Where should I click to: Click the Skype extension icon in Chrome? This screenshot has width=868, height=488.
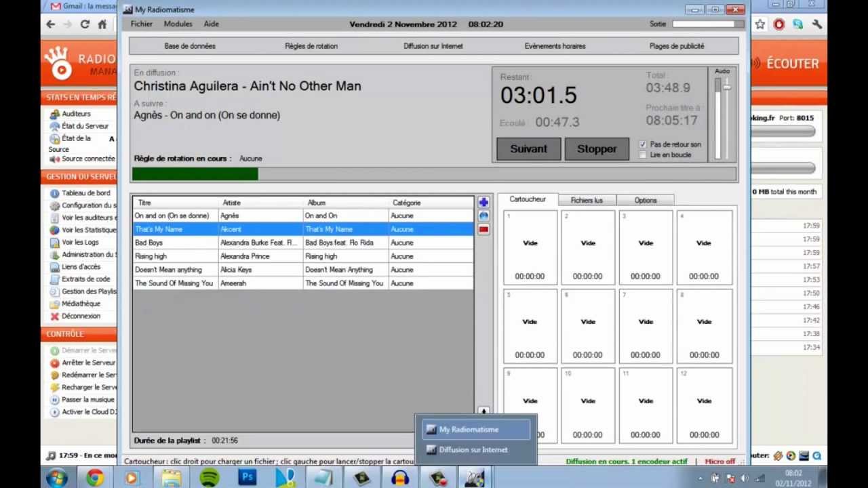[x=798, y=24]
